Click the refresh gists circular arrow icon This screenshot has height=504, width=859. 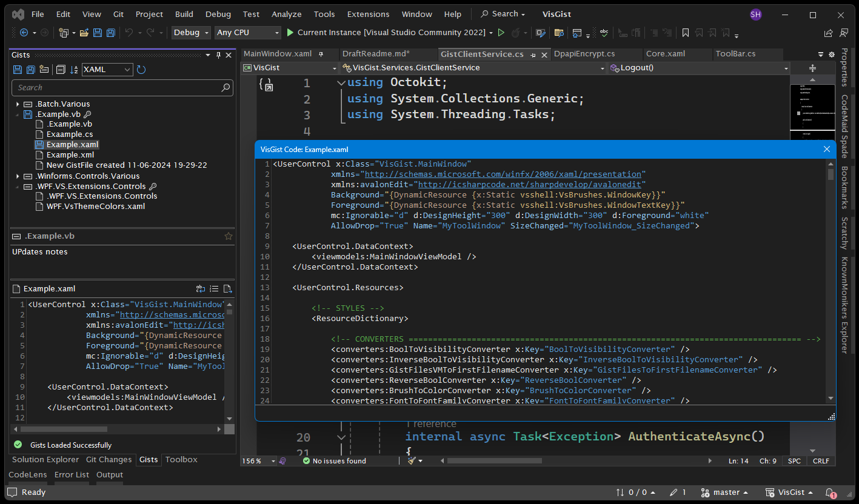click(x=141, y=70)
